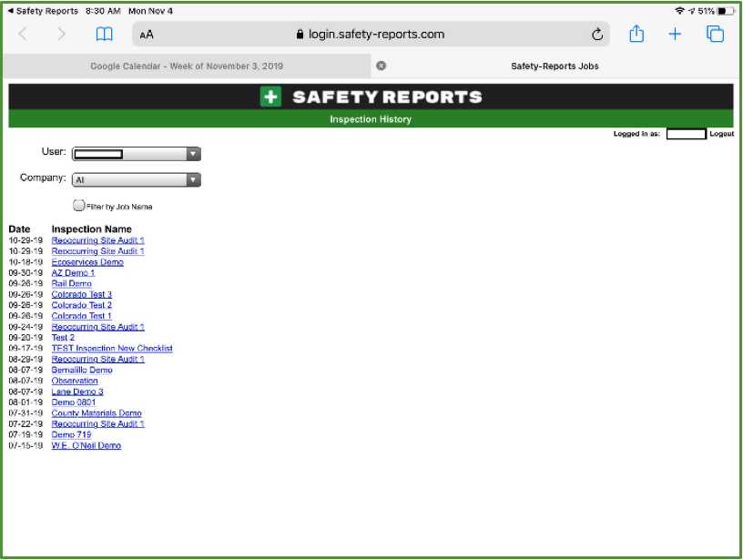Image resolution: width=743 pixels, height=560 pixels.
Task: Click the date 08-01-19
Action: (25, 402)
